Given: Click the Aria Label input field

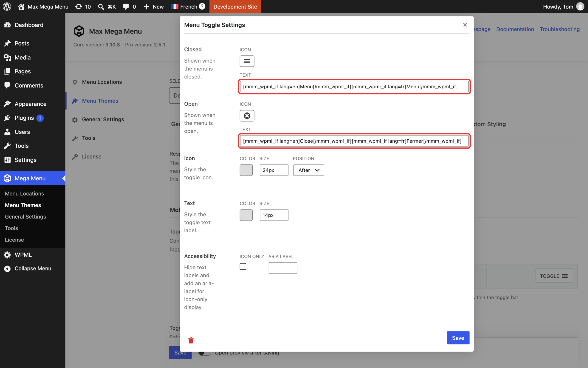Looking at the screenshot, I should click(x=283, y=268).
